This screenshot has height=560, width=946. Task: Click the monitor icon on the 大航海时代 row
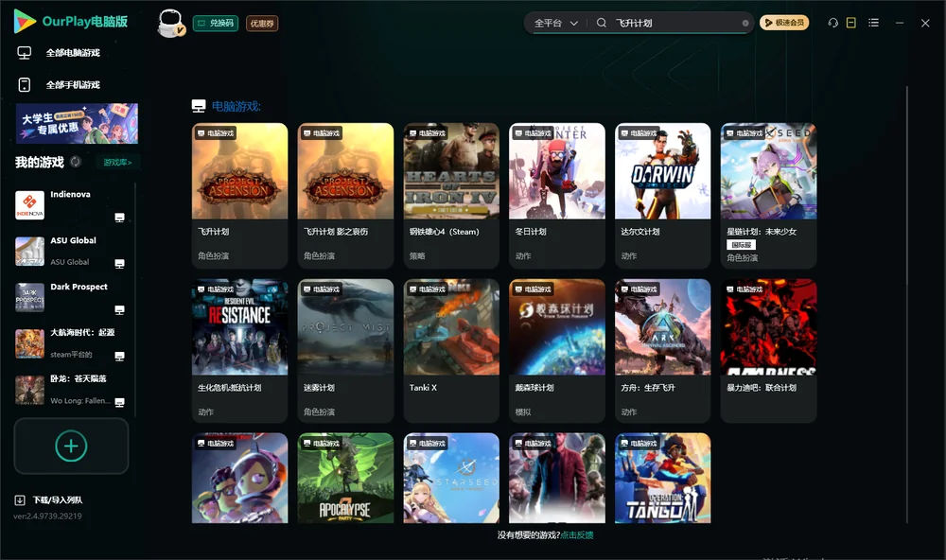pos(119,356)
